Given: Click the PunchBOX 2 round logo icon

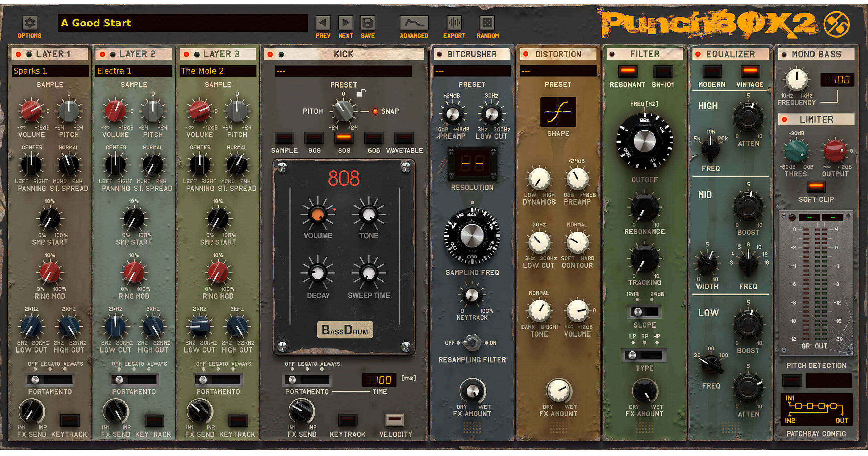Looking at the screenshot, I should click(836, 24).
